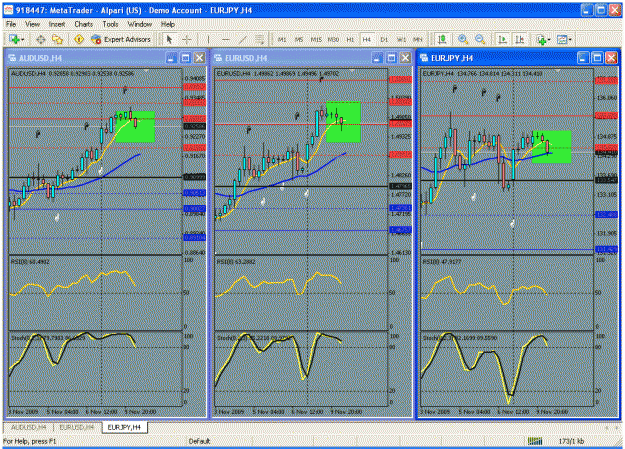Click the EURJPY,H4 window title icon
The image size is (625, 449).
pos(424,58)
